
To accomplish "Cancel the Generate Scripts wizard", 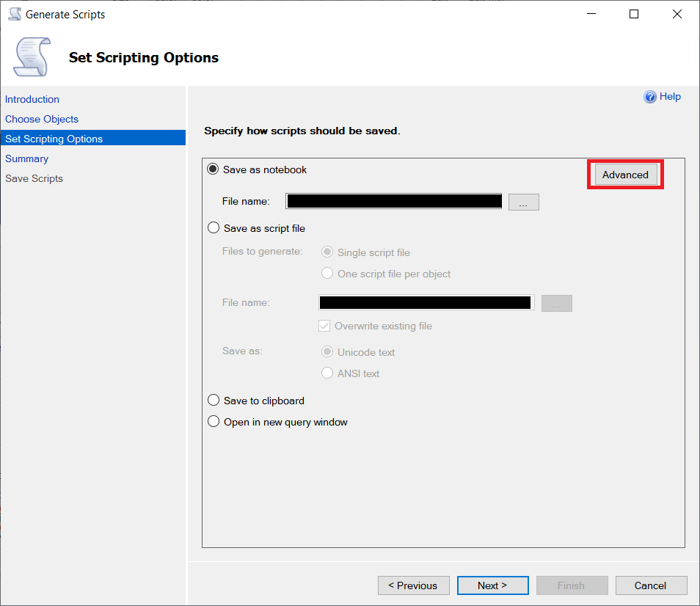I will (651, 585).
